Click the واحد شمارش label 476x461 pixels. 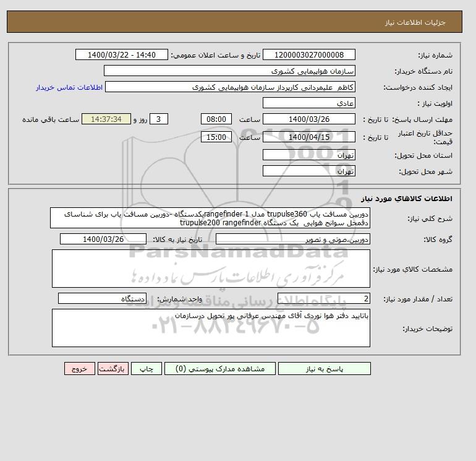[x=179, y=299]
